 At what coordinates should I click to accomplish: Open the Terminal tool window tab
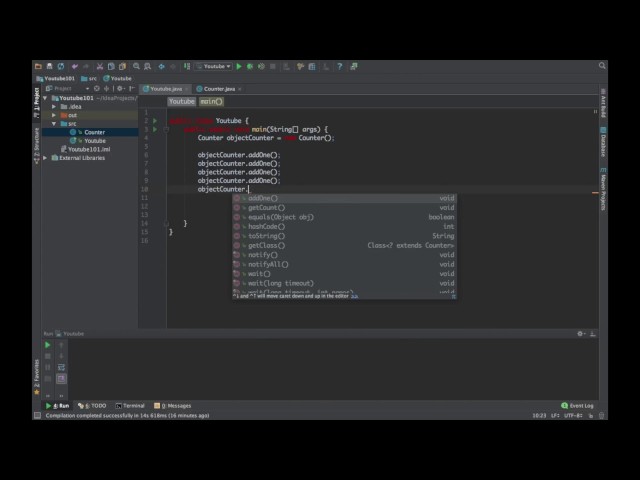130,406
